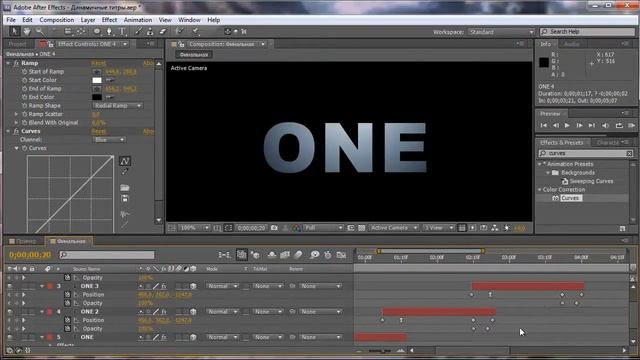640x360 pixels.
Task: Open the End Color black swatch
Action: pos(97,97)
